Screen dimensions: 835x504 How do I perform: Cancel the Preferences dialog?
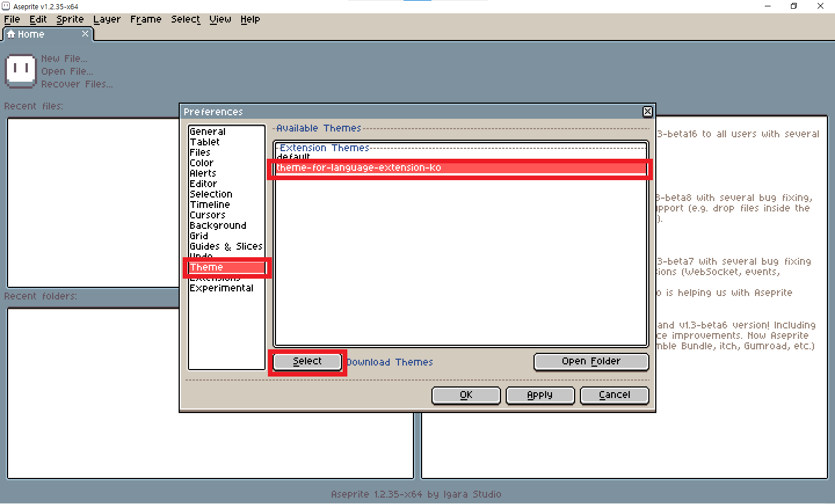[614, 395]
